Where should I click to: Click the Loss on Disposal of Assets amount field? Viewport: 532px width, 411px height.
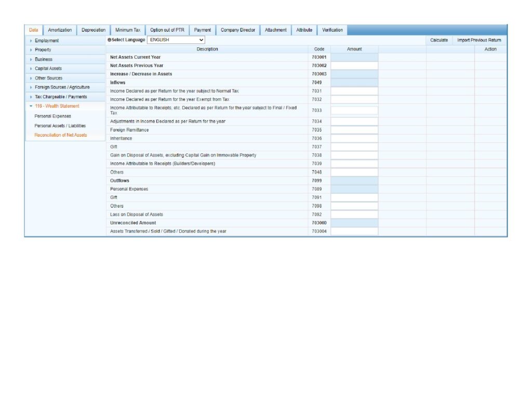(354, 215)
